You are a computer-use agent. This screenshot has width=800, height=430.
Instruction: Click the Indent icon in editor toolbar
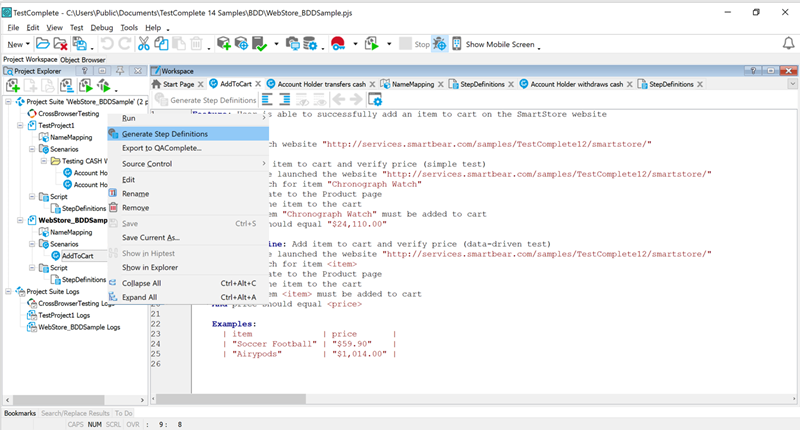(x=285, y=100)
